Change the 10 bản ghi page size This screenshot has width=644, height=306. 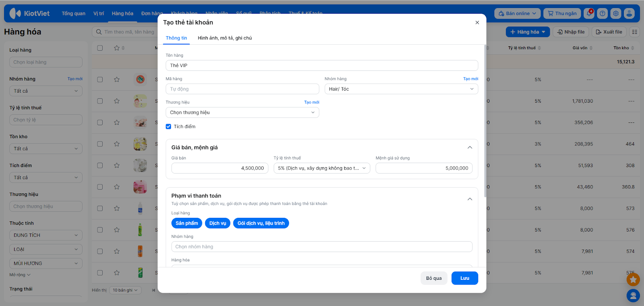(125, 290)
